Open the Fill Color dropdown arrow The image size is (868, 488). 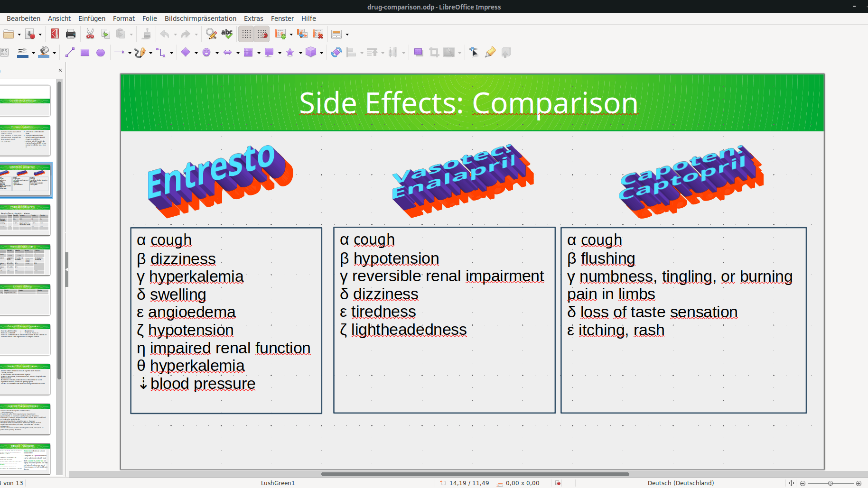pyautogui.click(x=54, y=53)
